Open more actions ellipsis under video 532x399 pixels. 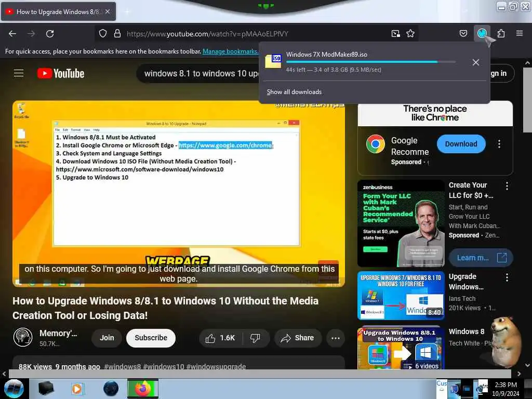(336, 338)
